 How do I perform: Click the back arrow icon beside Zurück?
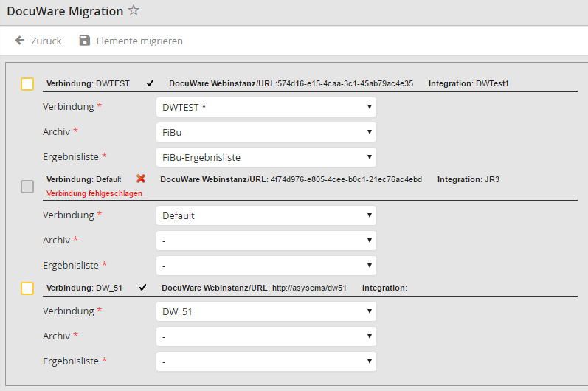point(20,41)
